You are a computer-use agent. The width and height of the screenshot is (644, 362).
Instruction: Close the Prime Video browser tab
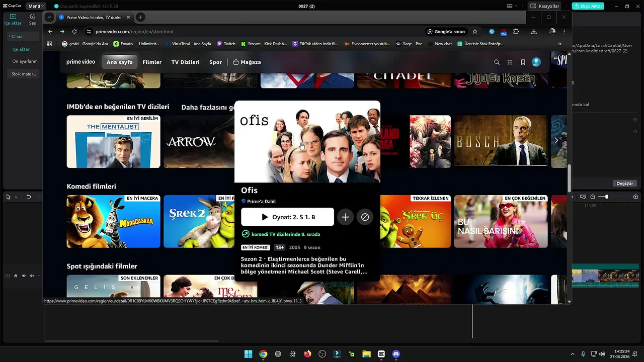128,17
